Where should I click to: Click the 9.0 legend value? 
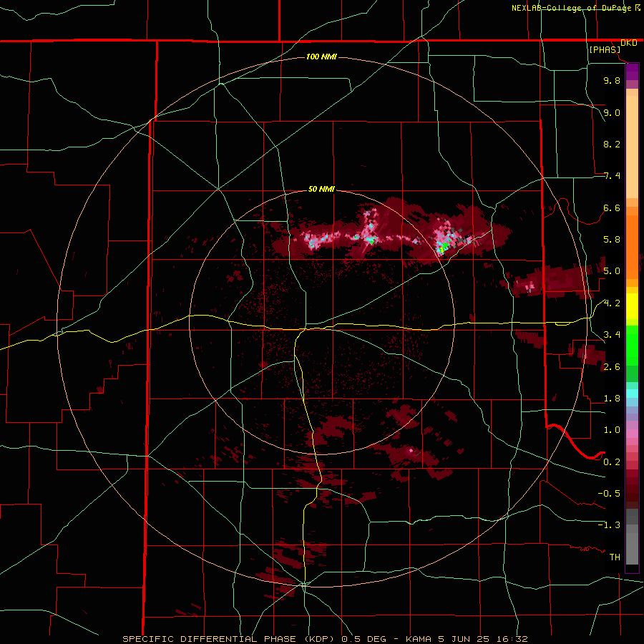click(612, 112)
